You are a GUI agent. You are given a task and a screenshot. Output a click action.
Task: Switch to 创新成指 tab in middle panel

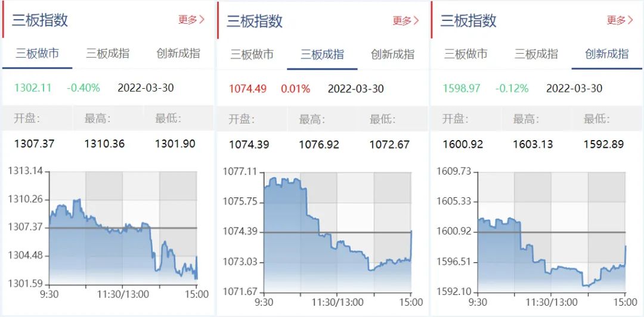tap(392, 54)
